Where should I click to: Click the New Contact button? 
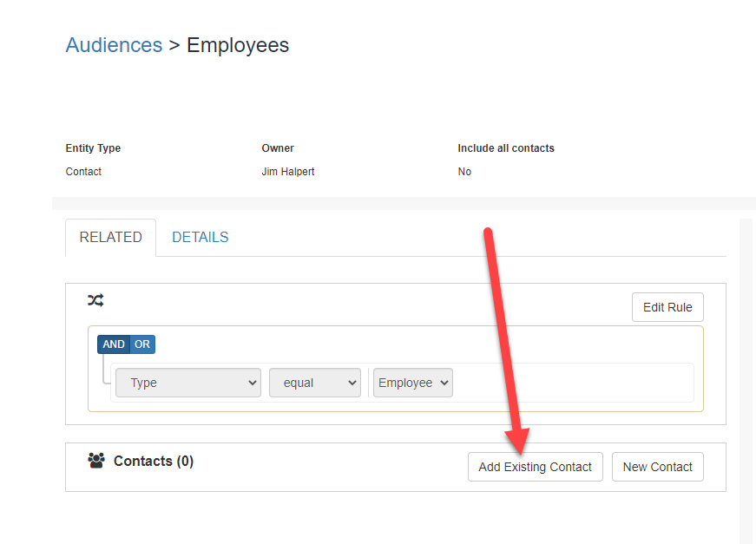[658, 467]
